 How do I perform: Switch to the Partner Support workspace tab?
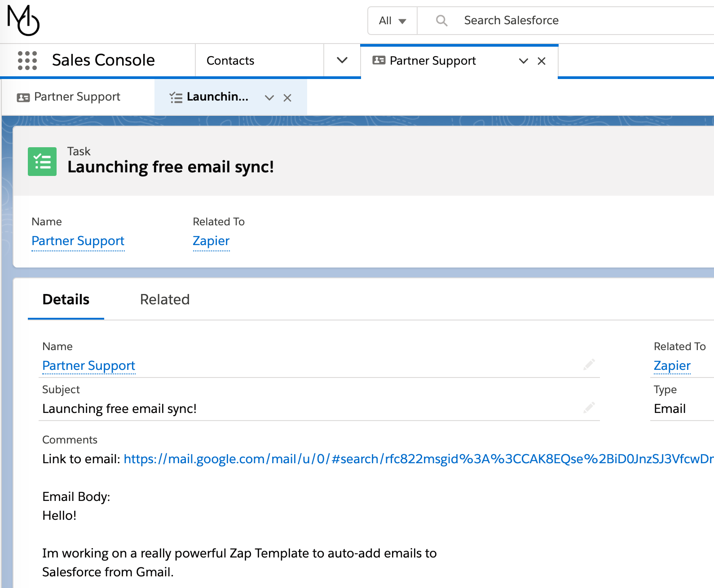tap(433, 61)
